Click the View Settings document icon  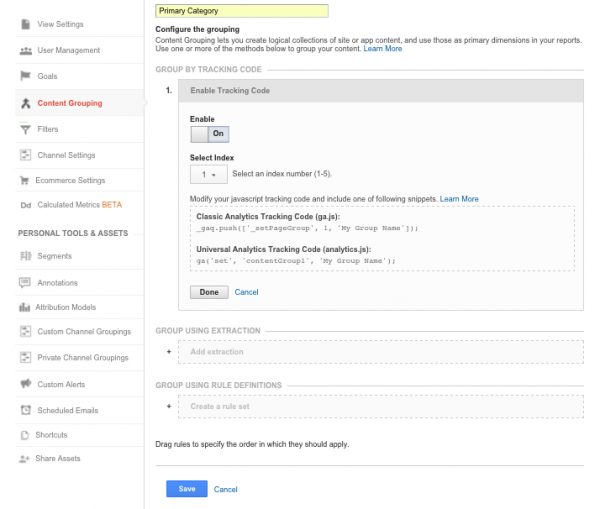point(26,24)
